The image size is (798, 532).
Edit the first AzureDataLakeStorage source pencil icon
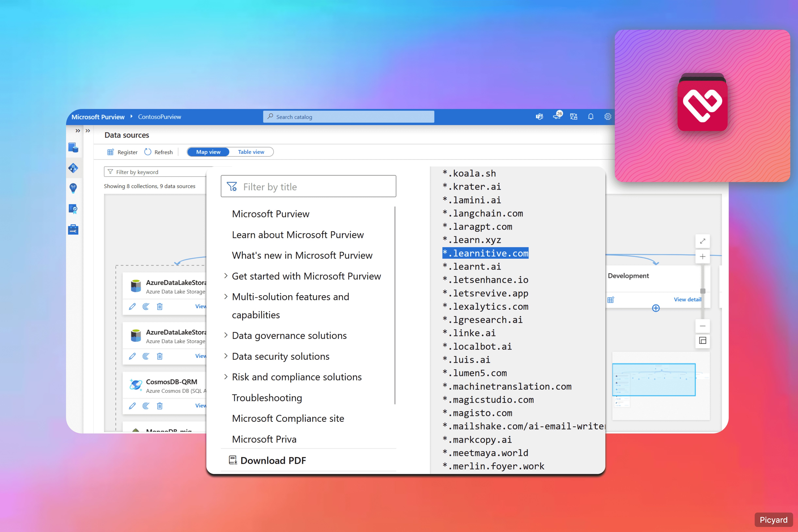click(x=132, y=307)
